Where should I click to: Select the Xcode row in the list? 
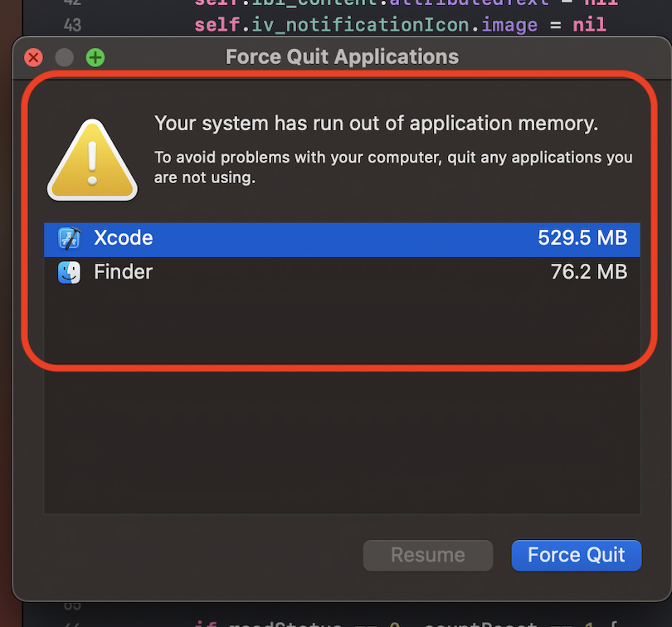(342, 240)
